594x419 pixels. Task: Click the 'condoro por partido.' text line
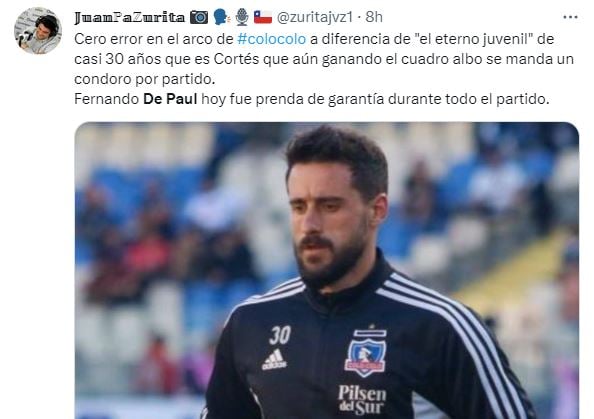(145, 79)
